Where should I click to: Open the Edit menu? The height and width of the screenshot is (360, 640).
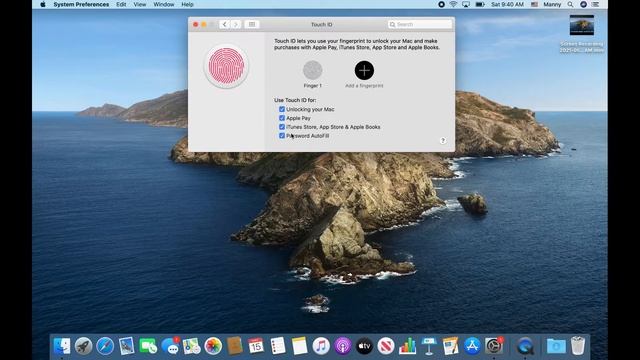(x=121, y=4)
